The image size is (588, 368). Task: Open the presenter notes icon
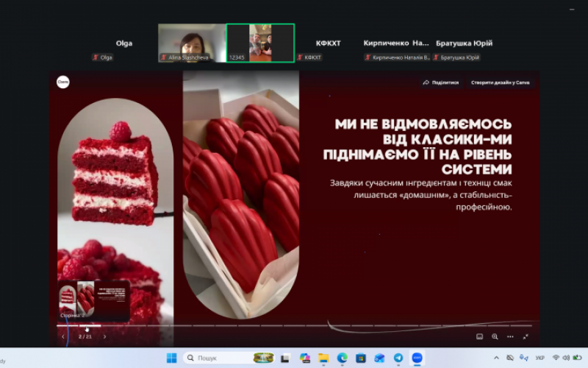click(479, 336)
